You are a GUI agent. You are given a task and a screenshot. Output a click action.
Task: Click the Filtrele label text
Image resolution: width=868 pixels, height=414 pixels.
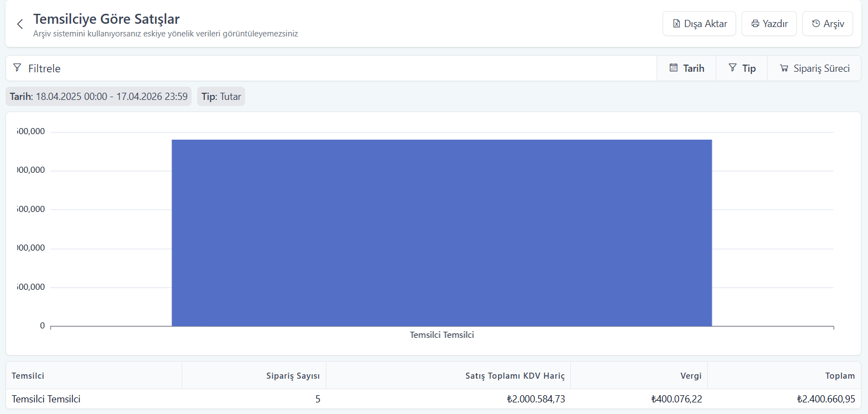click(44, 68)
